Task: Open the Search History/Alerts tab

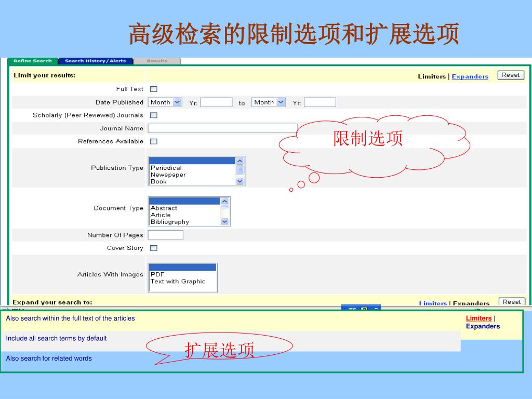Action: 96,61
